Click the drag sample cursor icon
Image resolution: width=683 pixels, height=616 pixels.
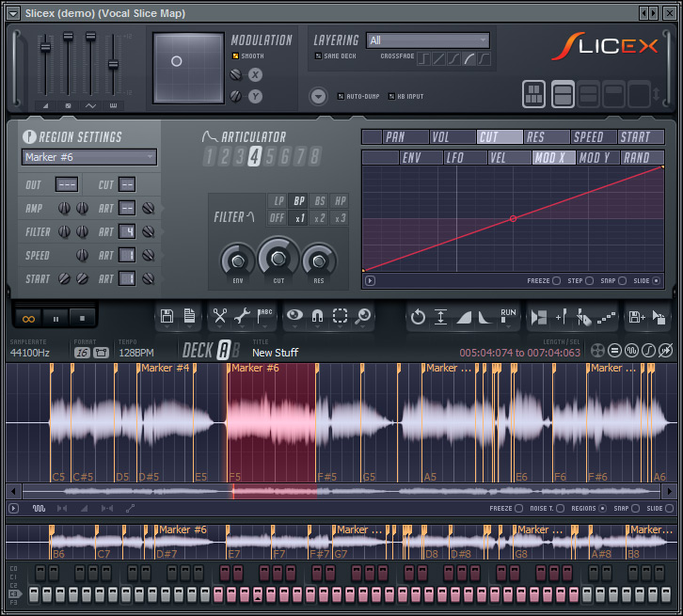tap(659, 317)
